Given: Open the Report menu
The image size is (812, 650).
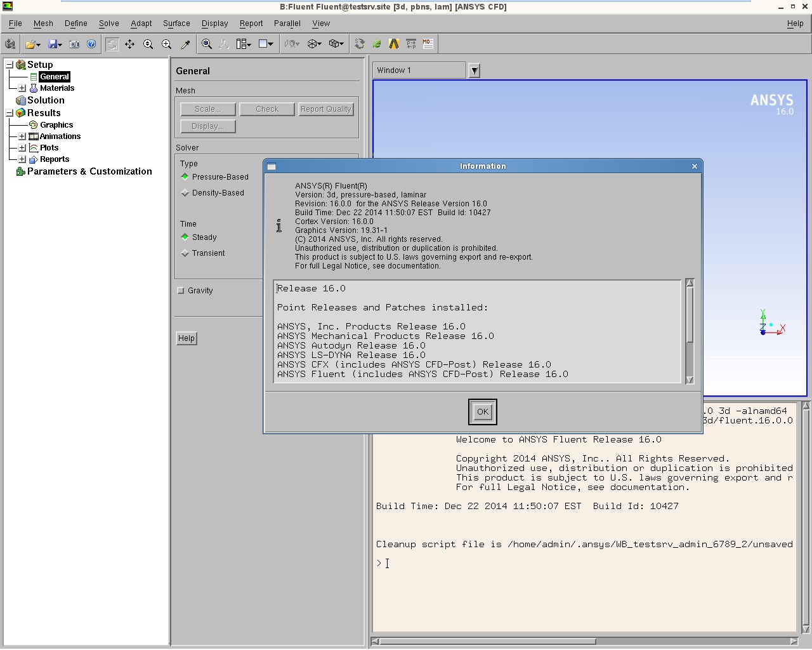Looking at the screenshot, I should [251, 23].
